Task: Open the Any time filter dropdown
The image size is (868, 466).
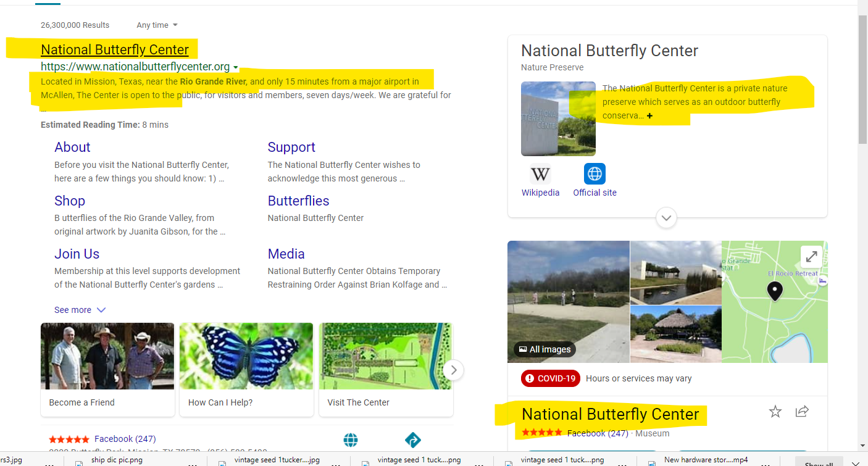Action: (x=157, y=25)
